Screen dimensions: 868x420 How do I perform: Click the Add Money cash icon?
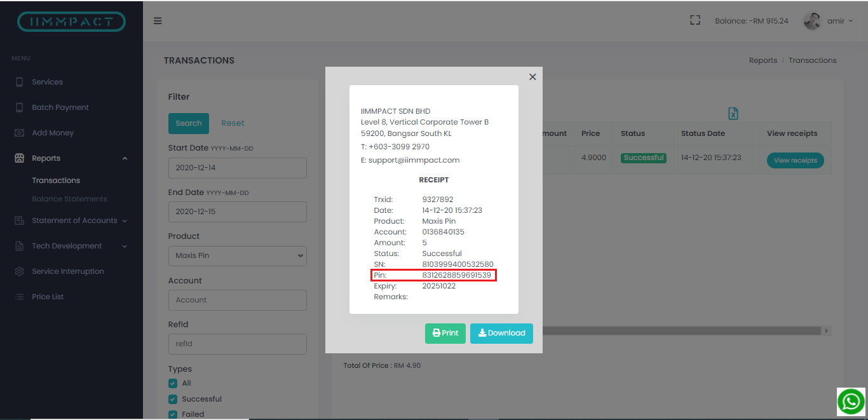pos(19,133)
